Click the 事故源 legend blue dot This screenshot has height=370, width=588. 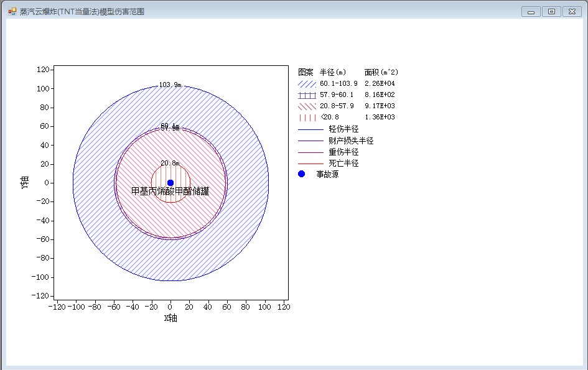click(x=302, y=174)
